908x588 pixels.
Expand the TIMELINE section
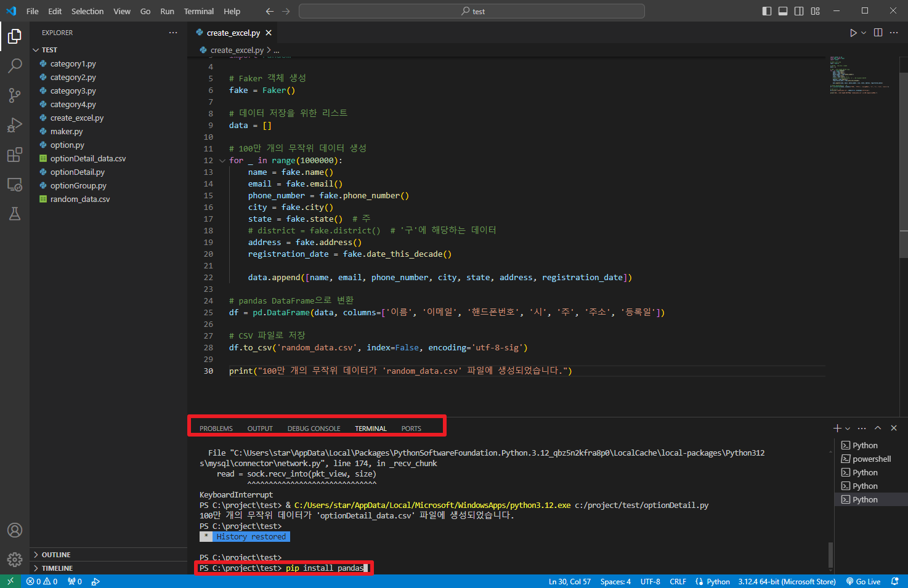pos(108,568)
